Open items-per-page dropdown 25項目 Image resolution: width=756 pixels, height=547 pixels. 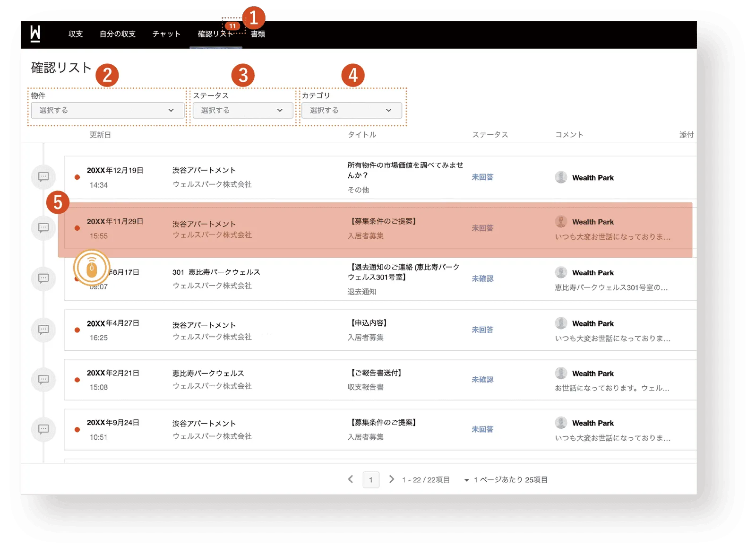506,480
